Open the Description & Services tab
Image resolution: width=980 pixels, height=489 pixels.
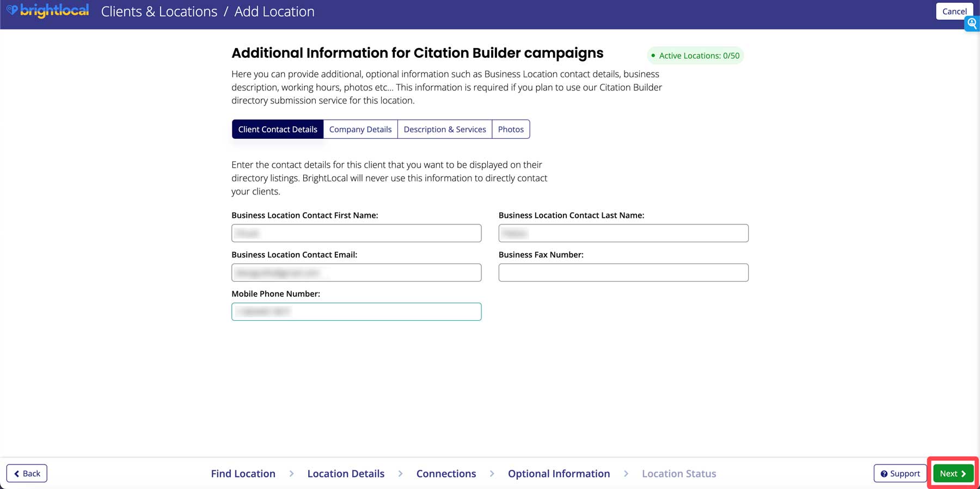(x=445, y=129)
